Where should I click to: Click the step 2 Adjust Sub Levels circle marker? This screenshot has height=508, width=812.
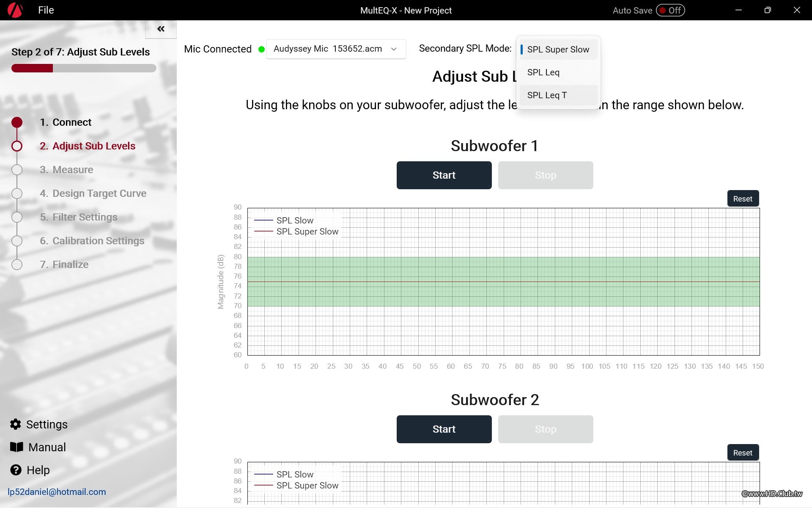(17, 146)
